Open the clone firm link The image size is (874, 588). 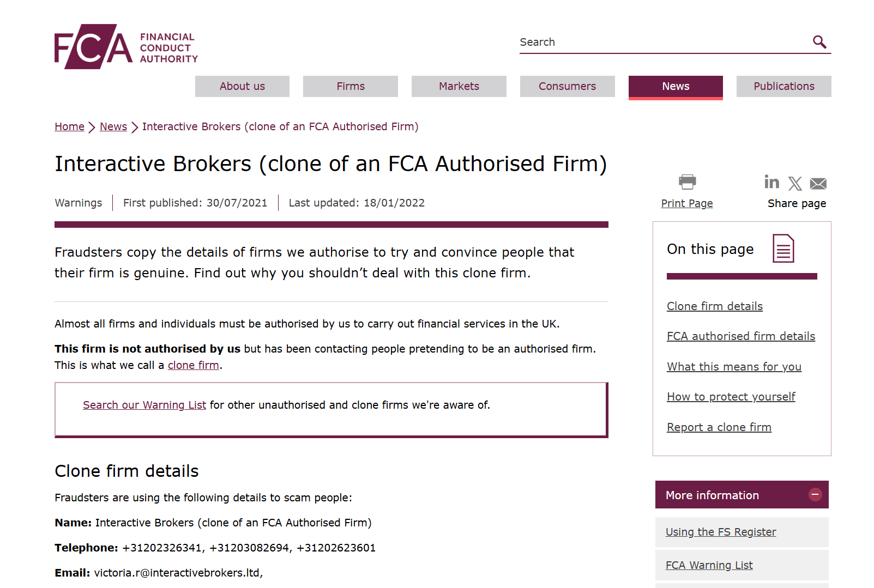coord(194,365)
